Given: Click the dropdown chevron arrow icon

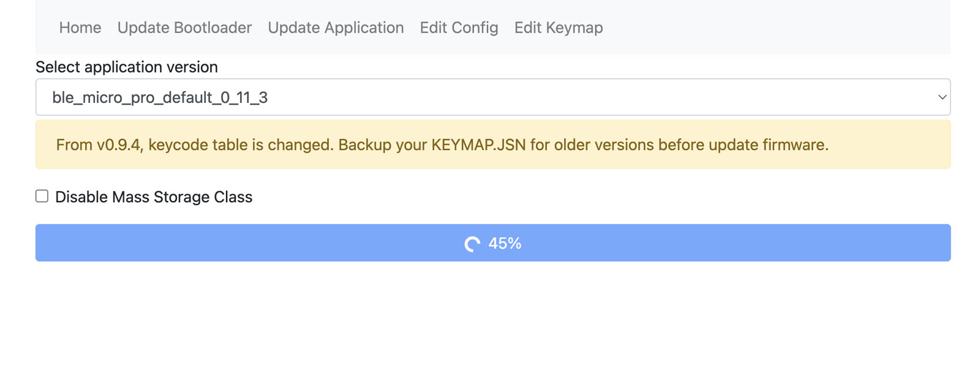Looking at the screenshot, I should (942, 97).
